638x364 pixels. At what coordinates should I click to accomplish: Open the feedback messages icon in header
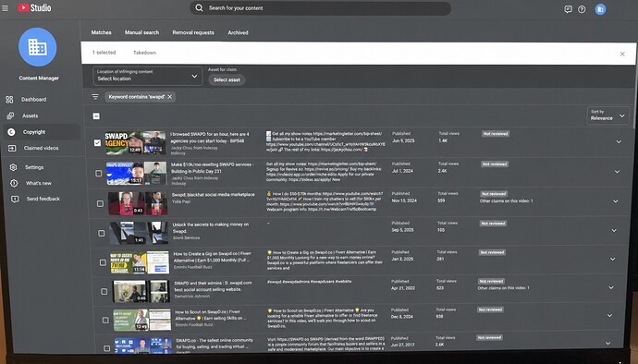pos(568,9)
